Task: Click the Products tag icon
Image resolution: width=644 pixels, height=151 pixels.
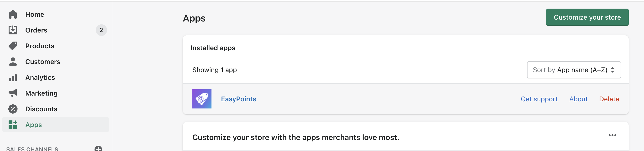Action: click(13, 46)
